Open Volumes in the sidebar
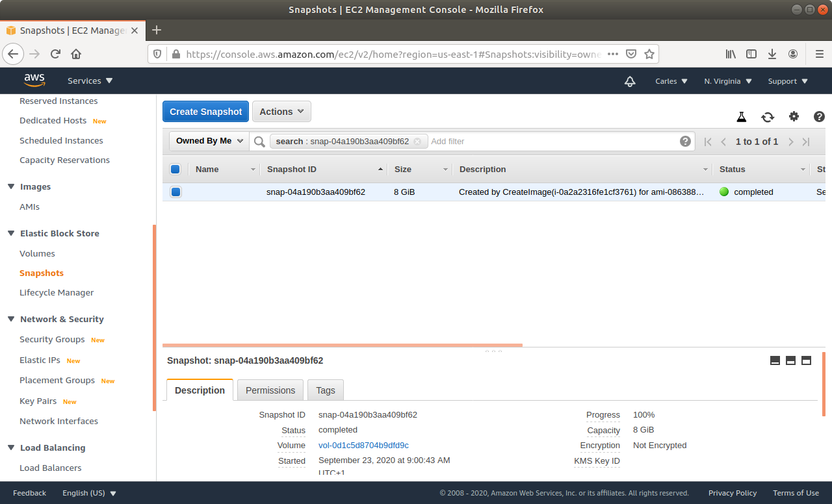 37,253
